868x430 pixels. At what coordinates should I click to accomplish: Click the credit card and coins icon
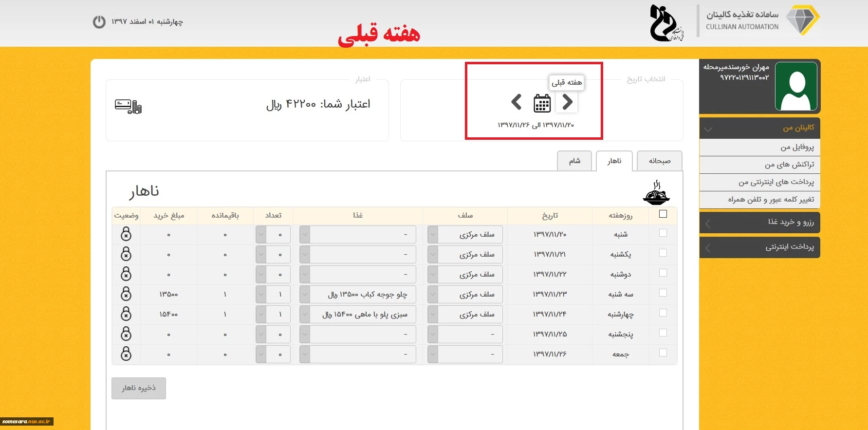(128, 106)
